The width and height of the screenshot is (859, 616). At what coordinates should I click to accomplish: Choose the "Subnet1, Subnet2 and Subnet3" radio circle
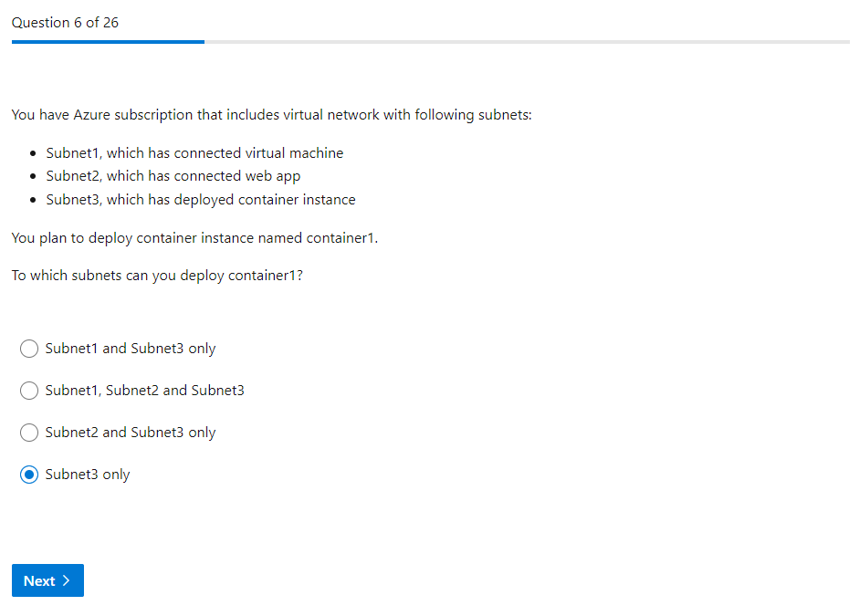click(x=29, y=391)
